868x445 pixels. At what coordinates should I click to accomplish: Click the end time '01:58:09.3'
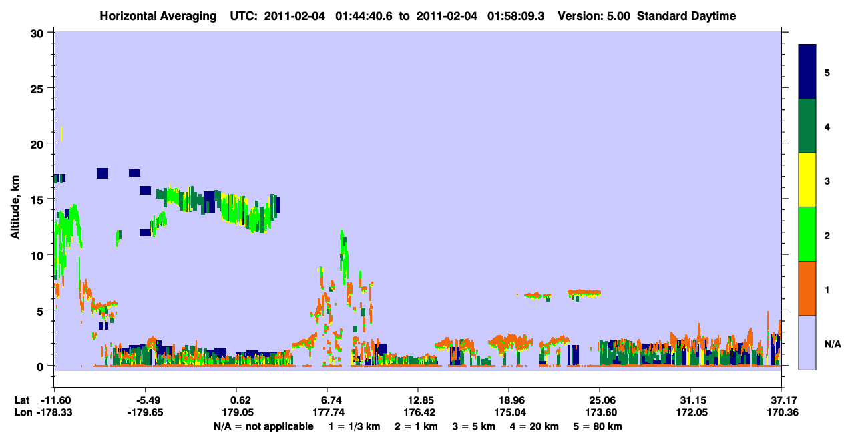(514, 16)
